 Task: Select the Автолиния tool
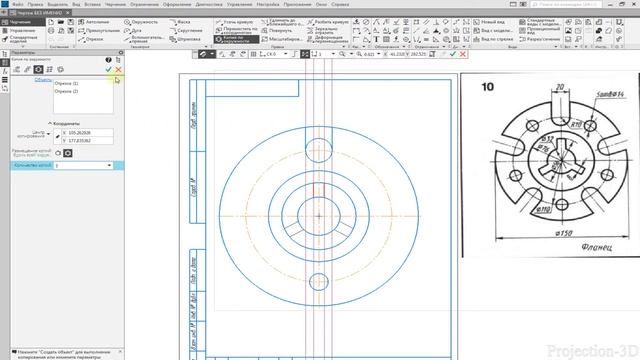pos(94,22)
